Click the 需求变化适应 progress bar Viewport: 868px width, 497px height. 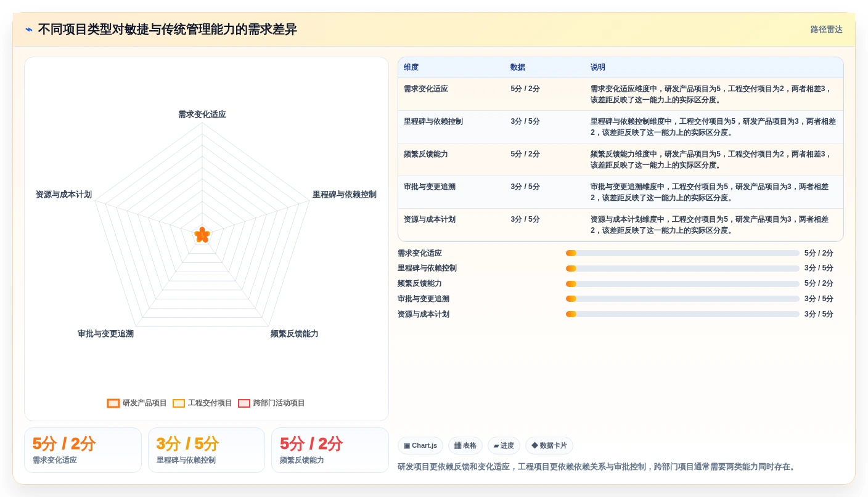point(682,253)
